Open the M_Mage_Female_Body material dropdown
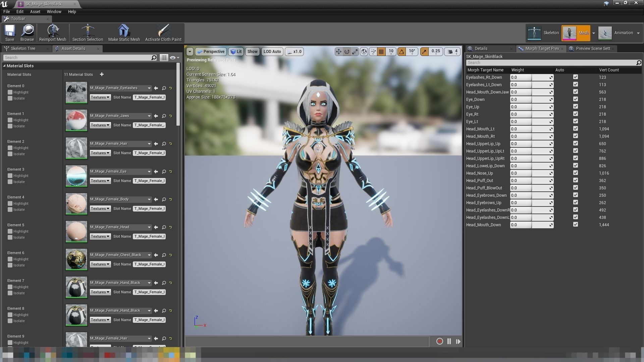The width and height of the screenshot is (644, 362). [x=150, y=199]
